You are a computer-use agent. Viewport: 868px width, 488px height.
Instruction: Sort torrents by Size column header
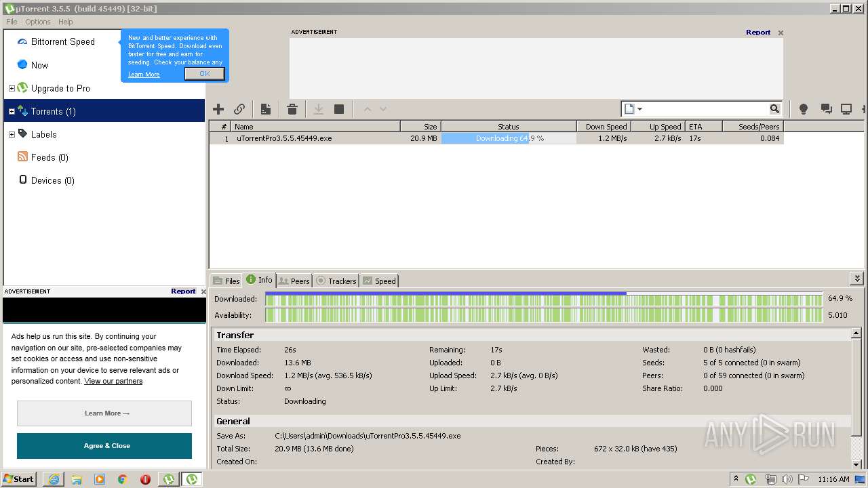(x=420, y=127)
